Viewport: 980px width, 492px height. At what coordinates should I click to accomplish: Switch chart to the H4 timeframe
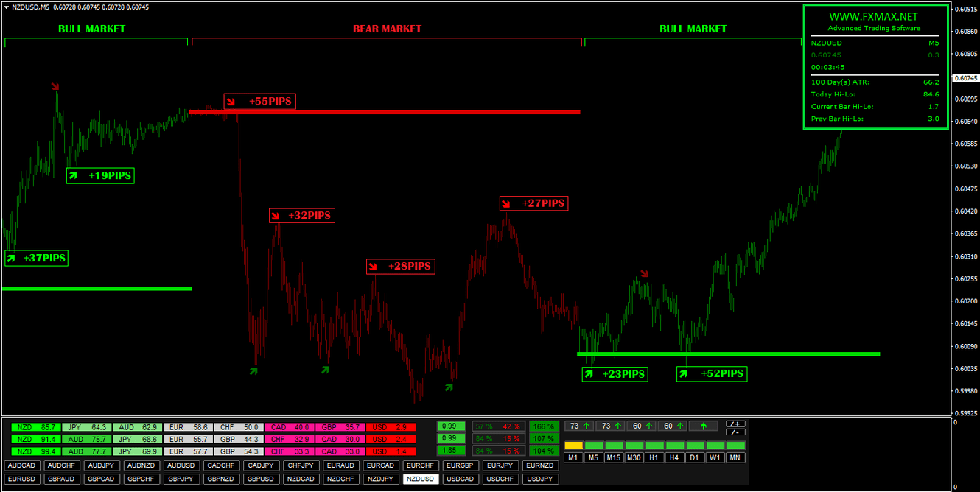673,458
